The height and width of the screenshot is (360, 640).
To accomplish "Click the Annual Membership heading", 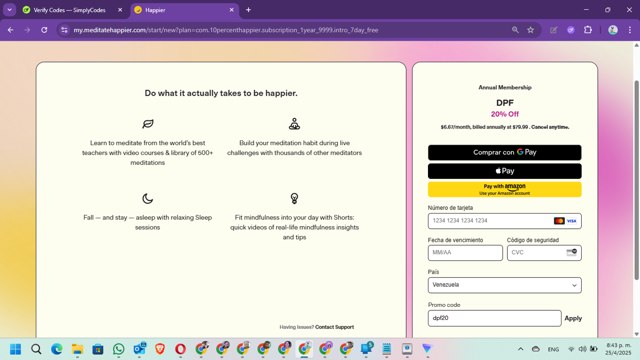I will pyautogui.click(x=505, y=87).
